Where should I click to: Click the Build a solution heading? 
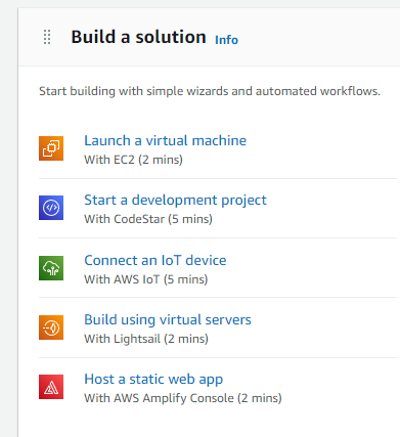pos(139,37)
